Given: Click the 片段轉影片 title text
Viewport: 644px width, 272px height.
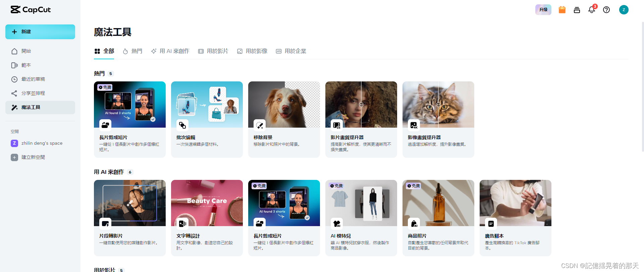Looking at the screenshot, I should pyautogui.click(x=111, y=236).
